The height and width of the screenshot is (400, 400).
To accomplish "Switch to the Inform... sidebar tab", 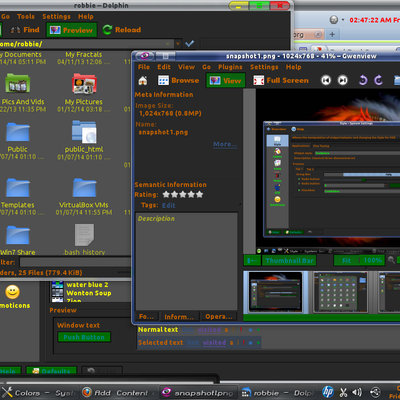I will [x=179, y=316].
